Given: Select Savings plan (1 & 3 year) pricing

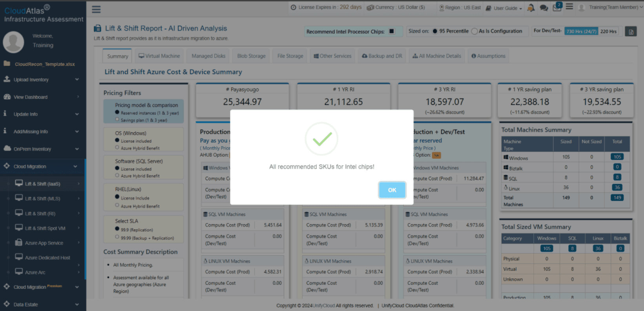Looking at the screenshot, I should [117, 120].
